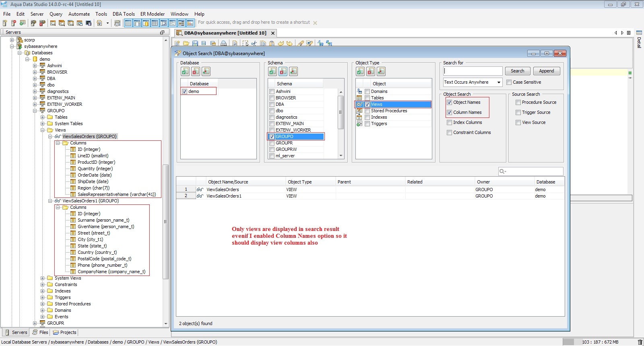This screenshot has height=346, width=644.
Task: Check the Tables object type checkbox
Action: 367,98
